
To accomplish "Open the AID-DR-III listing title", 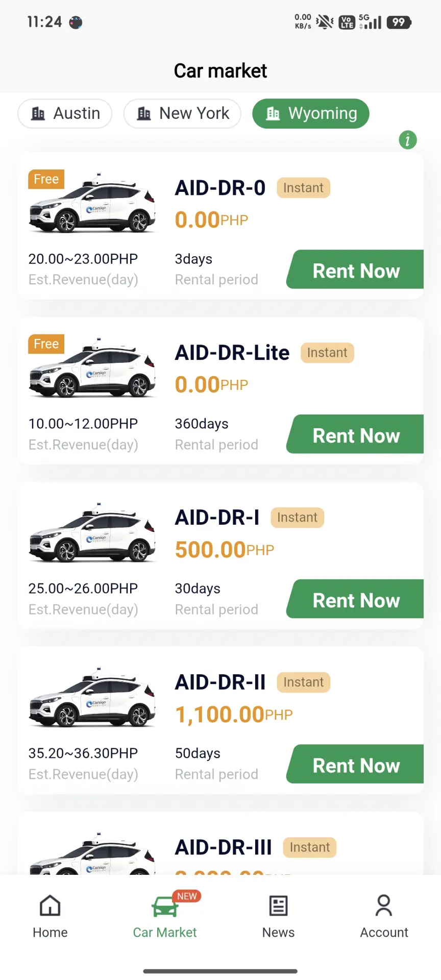I will click(x=224, y=847).
